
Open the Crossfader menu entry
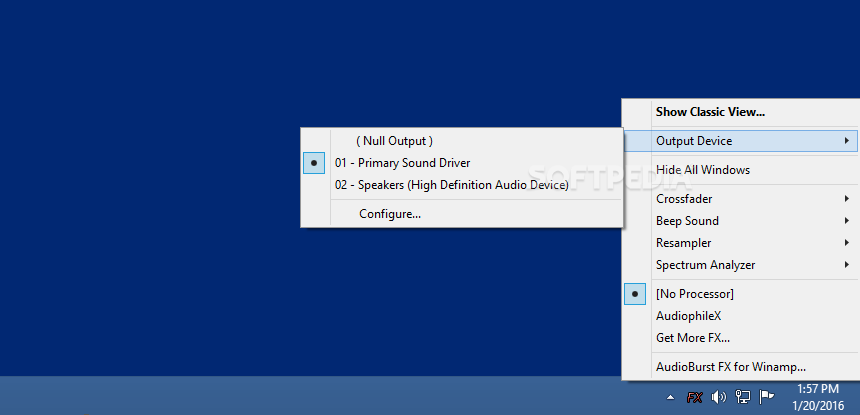tap(740, 198)
